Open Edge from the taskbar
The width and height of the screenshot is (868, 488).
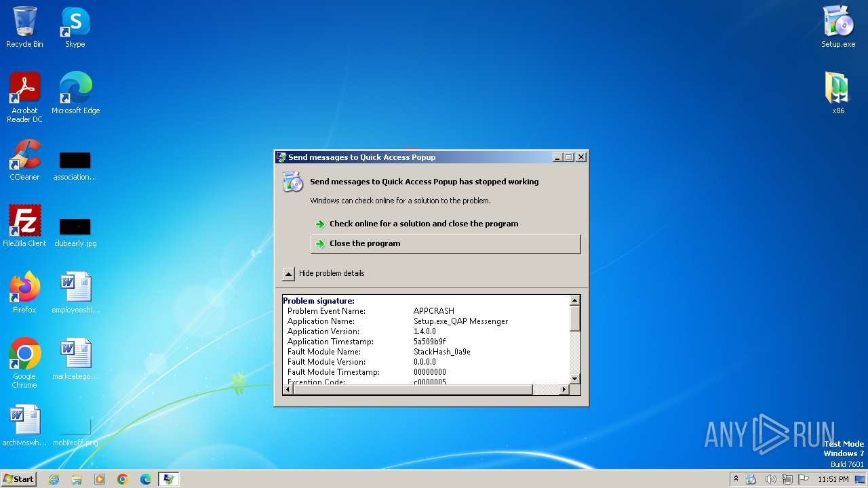pyautogui.click(x=146, y=479)
